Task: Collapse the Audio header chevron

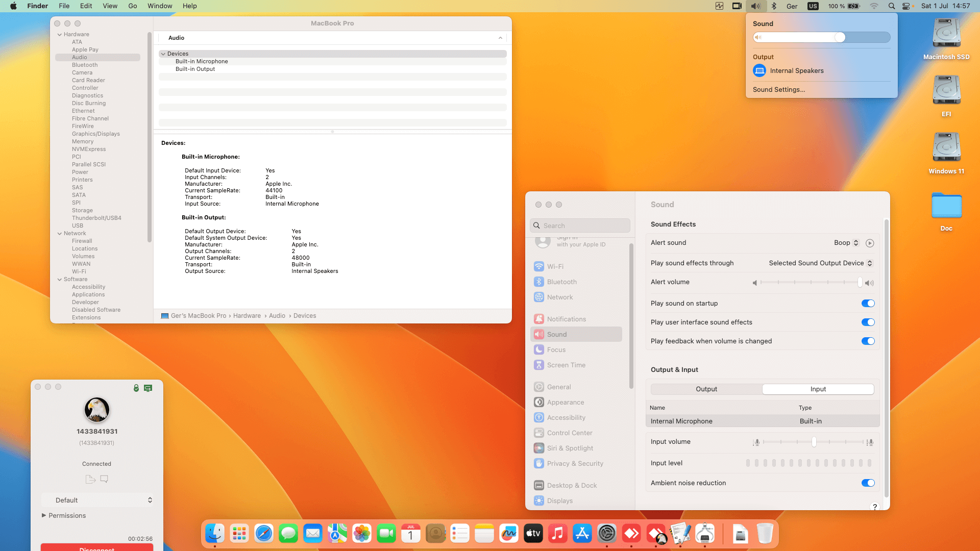Action: pos(500,38)
